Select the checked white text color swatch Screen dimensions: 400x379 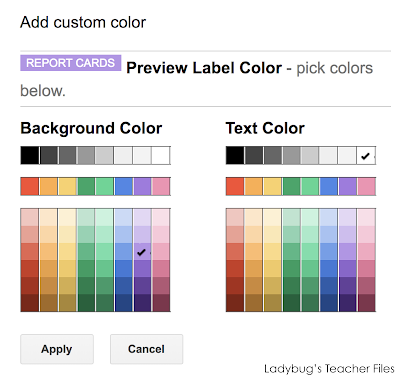(x=366, y=155)
